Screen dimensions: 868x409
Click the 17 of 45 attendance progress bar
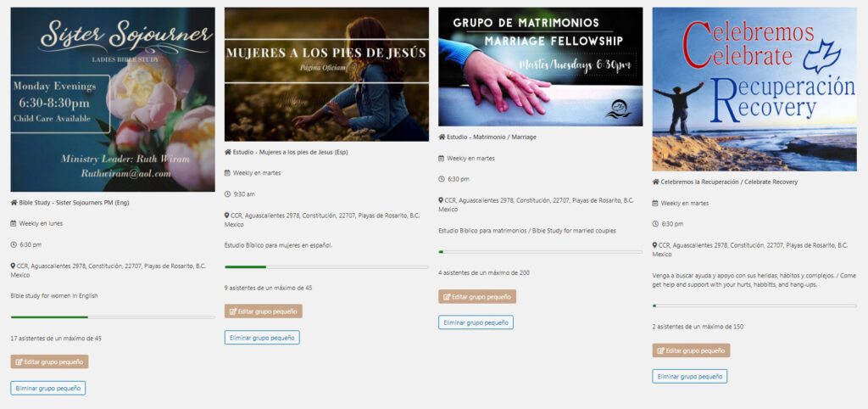[x=113, y=317]
